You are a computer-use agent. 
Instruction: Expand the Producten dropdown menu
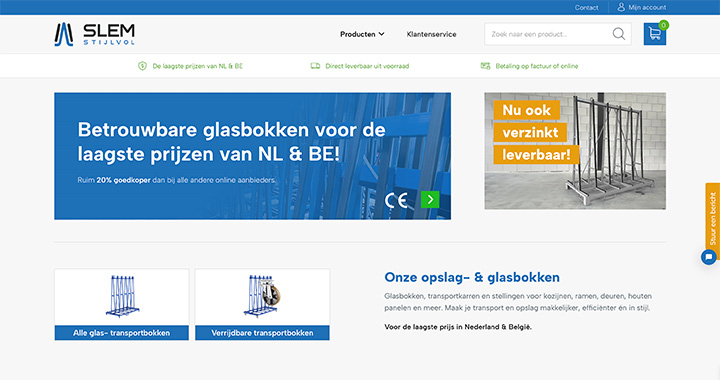362,34
